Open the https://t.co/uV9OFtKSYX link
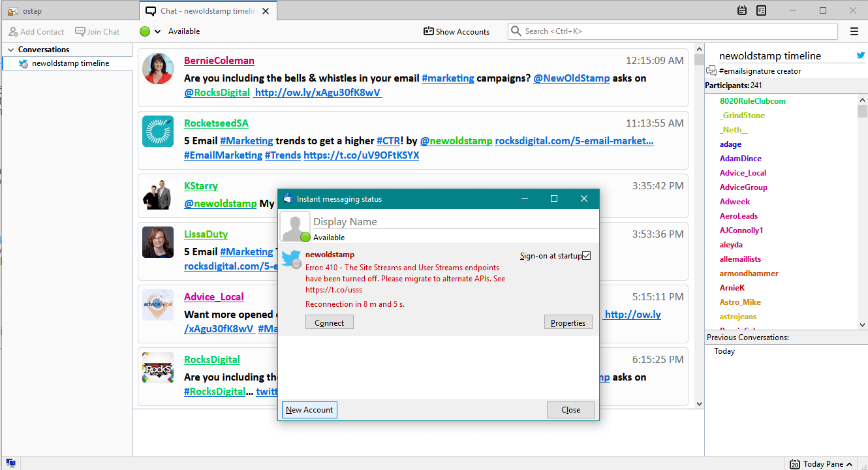This screenshot has width=868, height=470. [x=362, y=155]
